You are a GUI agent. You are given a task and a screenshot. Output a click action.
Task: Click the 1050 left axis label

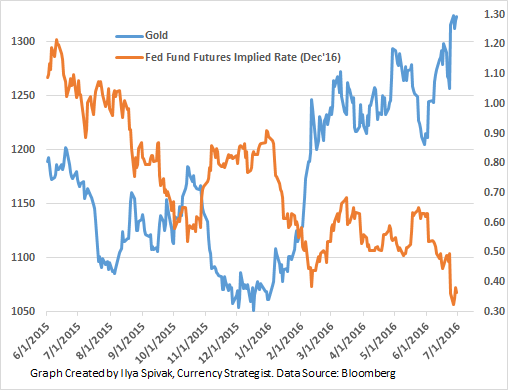point(23,311)
